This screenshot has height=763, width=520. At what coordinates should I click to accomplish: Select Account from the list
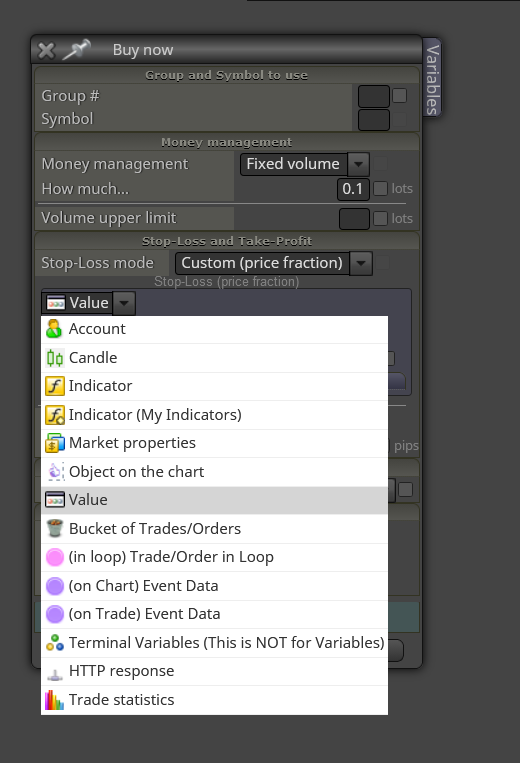[x=215, y=329]
